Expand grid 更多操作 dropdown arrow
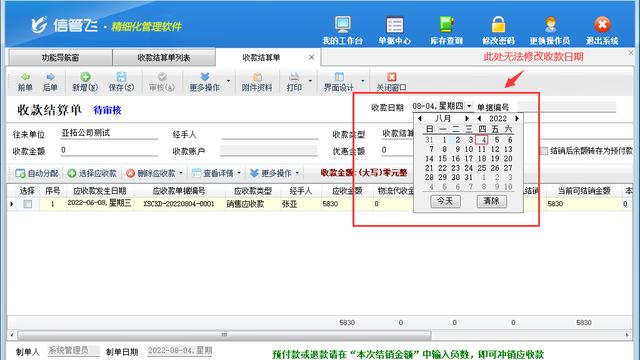The width and height of the screenshot is (640, 360). [x=297, y=173]
